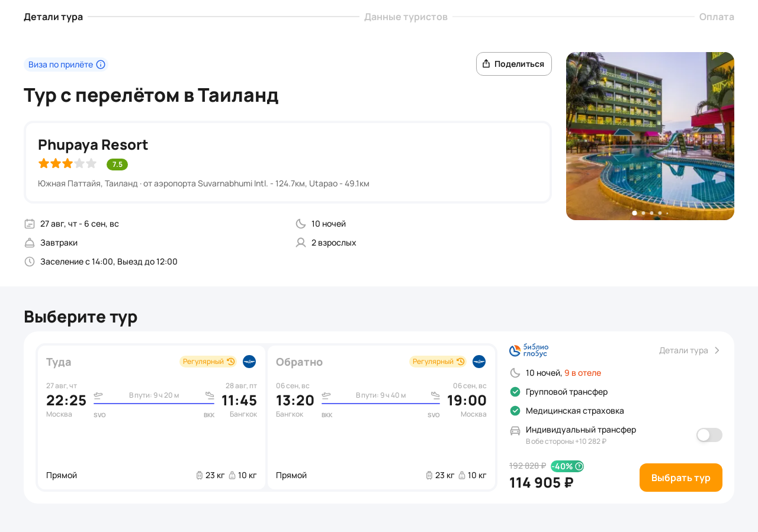Click Прямой label in Обратно card
Viewport: 758px width, 532px height.
click(x=291, y=475)
